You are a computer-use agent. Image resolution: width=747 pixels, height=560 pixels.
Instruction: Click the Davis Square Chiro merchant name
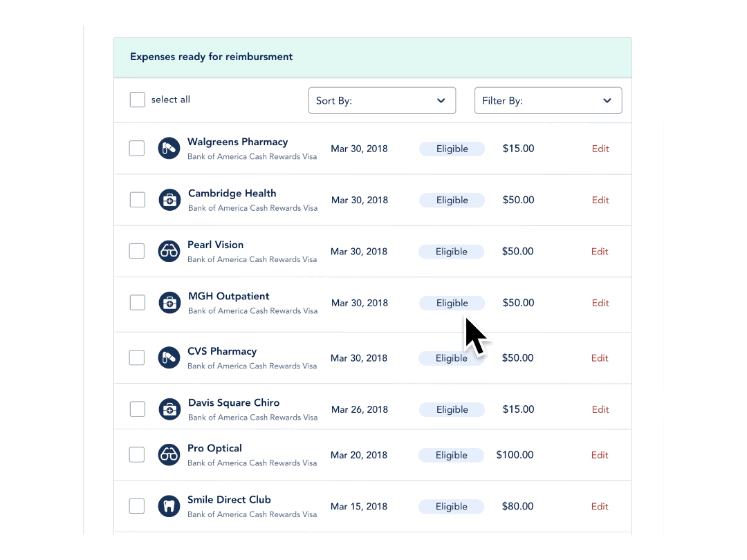pos(234,403)
